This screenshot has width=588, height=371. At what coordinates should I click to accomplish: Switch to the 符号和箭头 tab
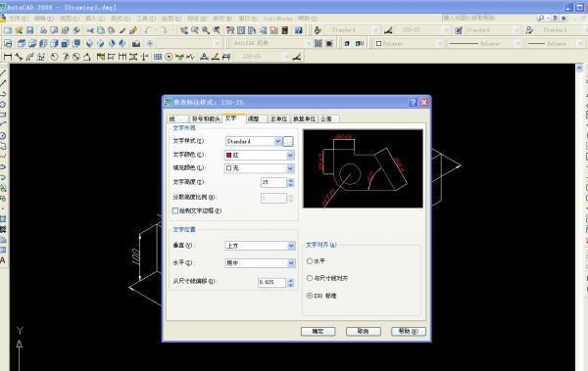tap(206, 118)
